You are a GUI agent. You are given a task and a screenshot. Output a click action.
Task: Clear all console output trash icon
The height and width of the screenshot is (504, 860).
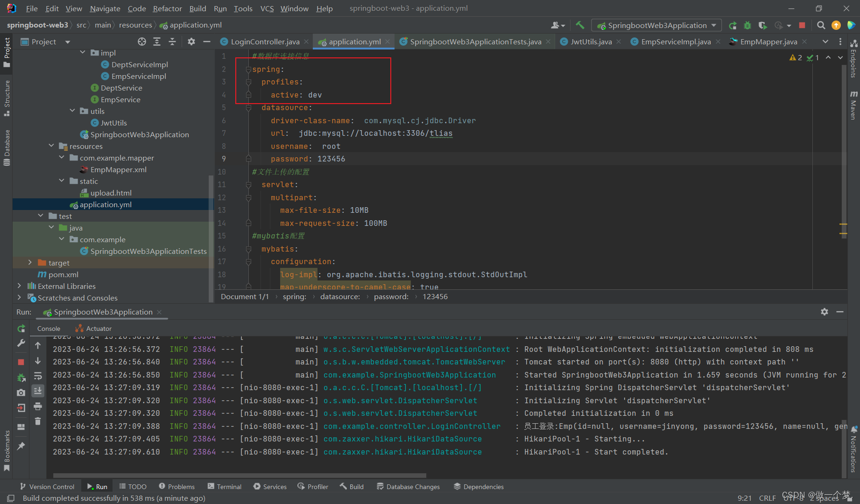38,421
